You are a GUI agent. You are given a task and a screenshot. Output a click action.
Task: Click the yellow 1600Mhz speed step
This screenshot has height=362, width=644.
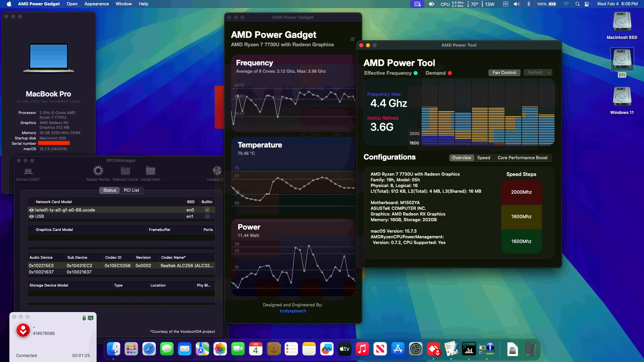522,217
